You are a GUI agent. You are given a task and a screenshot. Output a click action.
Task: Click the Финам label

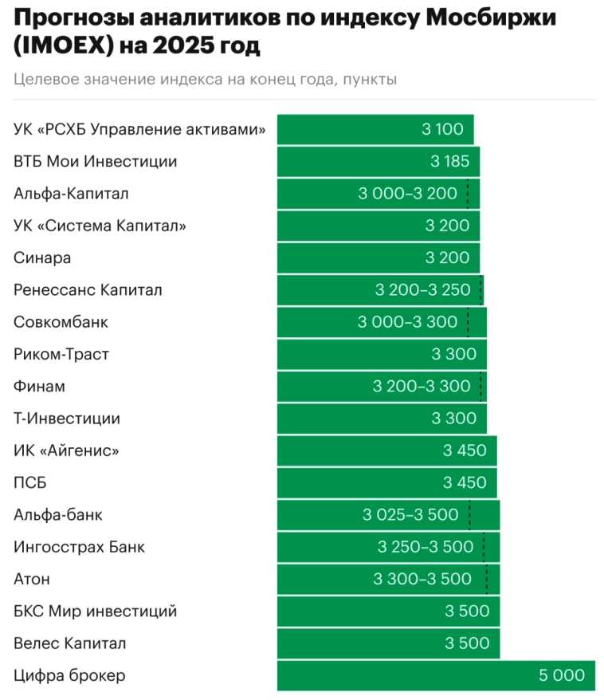pyautogui.click(x=39, y=387)
